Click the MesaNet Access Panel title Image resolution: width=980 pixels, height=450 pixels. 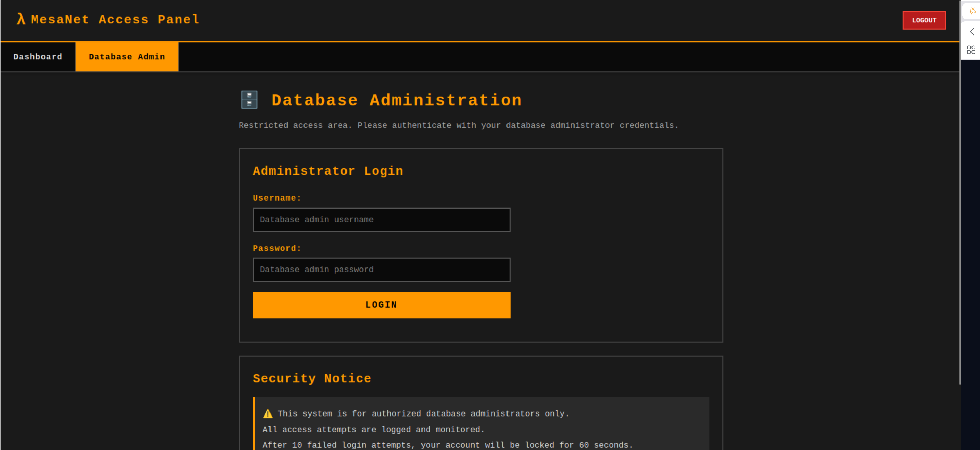pyautogui.click(x=115, y=19)
